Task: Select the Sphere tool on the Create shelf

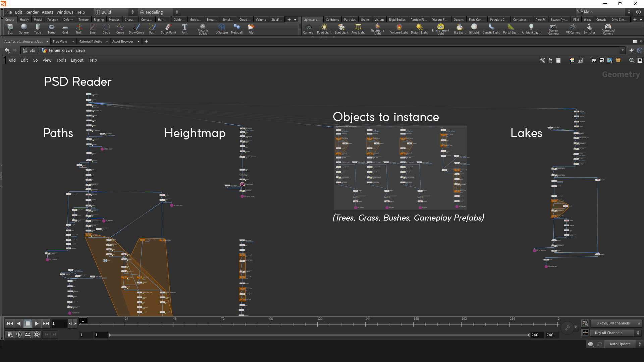Action: coord(23,28)
